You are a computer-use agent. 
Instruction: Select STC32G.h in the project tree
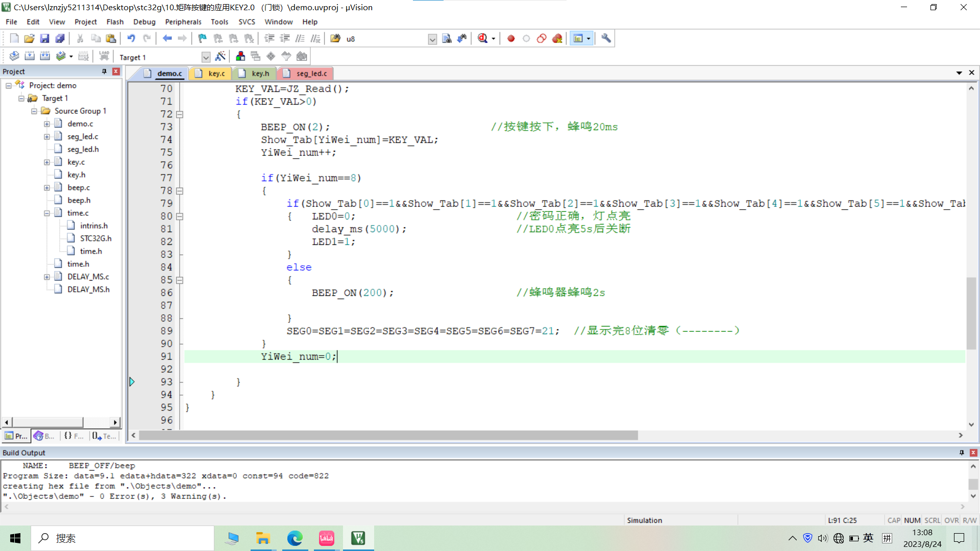click(x=95, y=238)
